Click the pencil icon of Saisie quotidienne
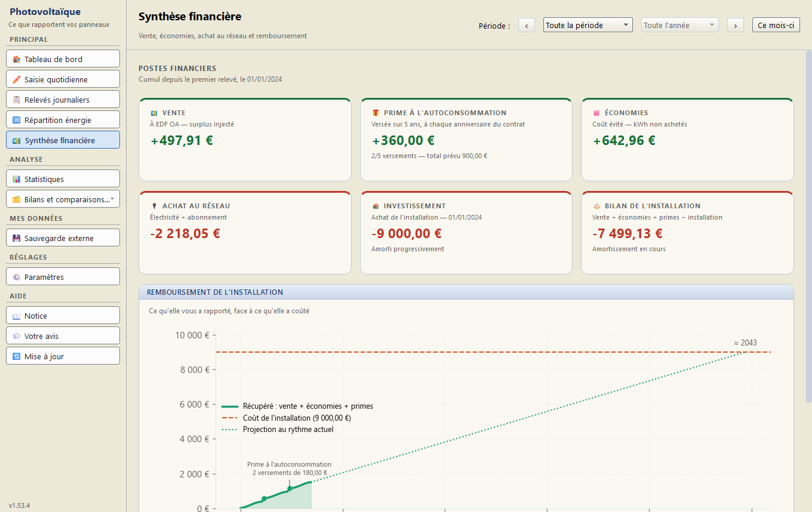 point(17,79)
